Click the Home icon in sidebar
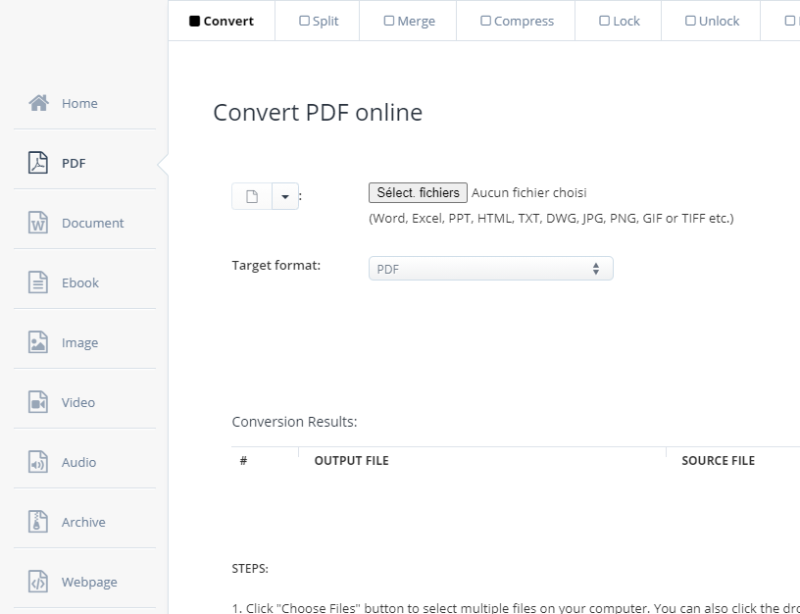The width and height of the screenshot is (800, 614). click(x=38, y=103)
